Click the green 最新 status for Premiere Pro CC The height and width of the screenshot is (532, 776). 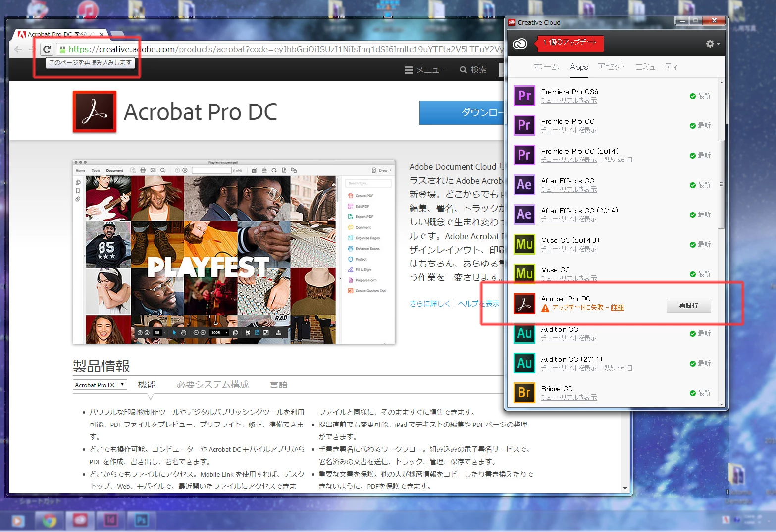click(700, 126)
